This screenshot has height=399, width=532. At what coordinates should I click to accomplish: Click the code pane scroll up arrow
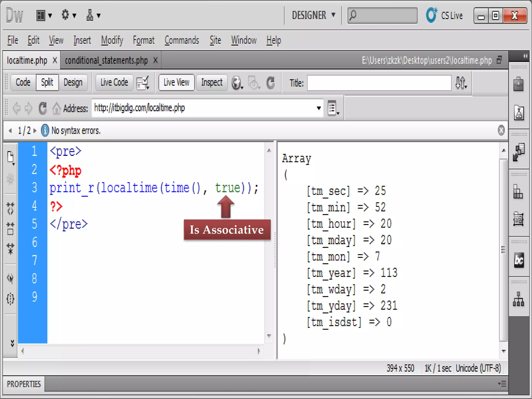point(269,150)
